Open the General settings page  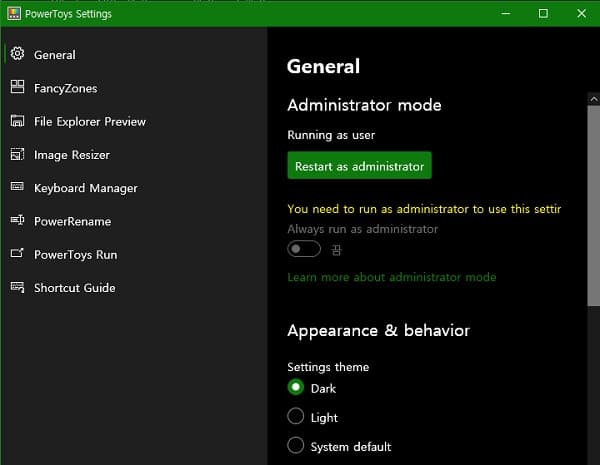pyautogui.click(x=134, y=55)
